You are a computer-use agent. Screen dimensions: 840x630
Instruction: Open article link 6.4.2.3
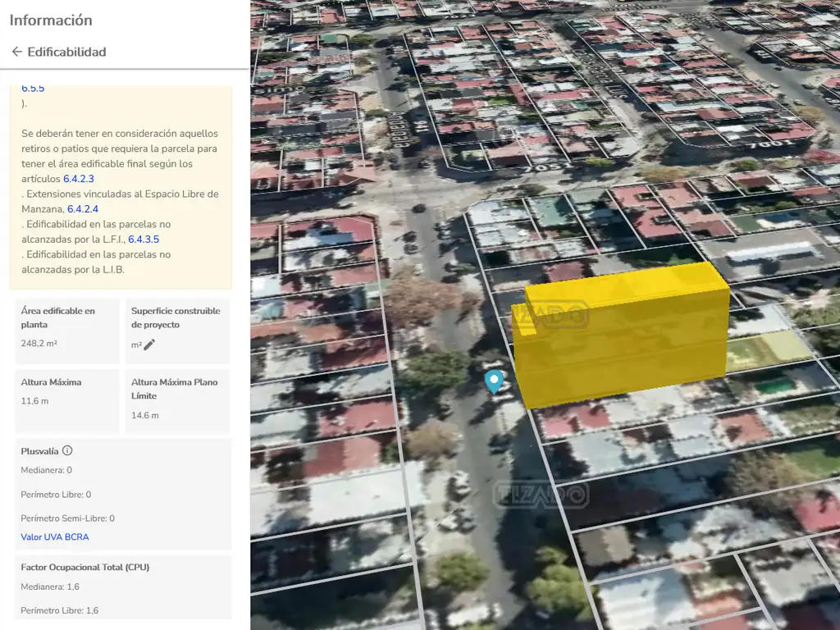click(79, 179)
